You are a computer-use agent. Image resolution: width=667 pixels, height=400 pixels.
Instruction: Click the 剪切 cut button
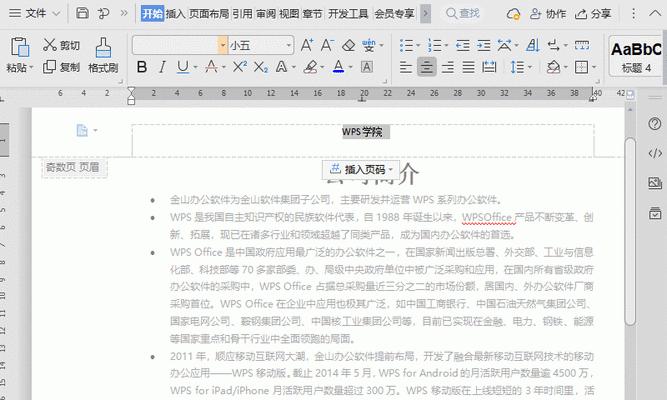coord(62,45)
